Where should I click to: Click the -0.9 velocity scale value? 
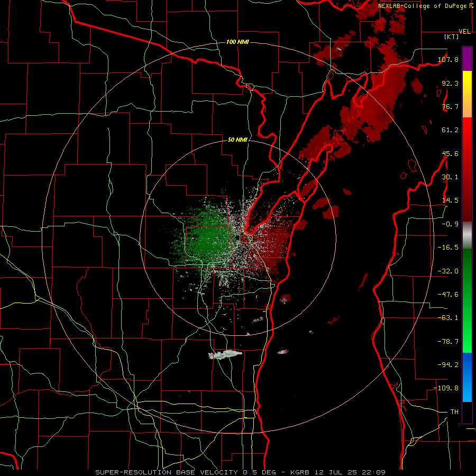pyautogui.click(x=450, y=224)
